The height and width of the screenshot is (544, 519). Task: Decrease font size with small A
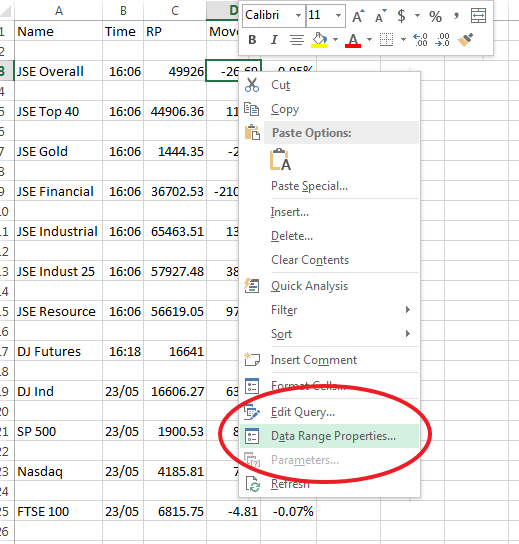[380, 16]
